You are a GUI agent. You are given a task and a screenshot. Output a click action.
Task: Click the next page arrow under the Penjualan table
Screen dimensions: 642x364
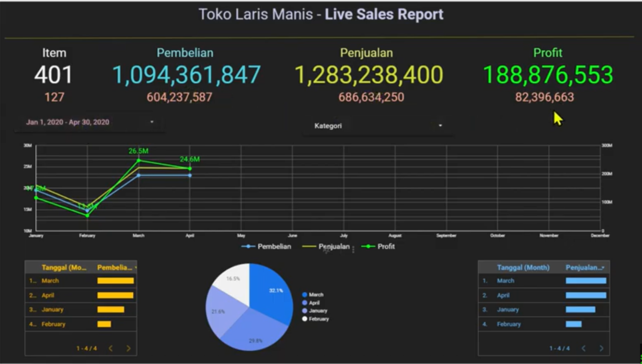click(x=601, y=348)
